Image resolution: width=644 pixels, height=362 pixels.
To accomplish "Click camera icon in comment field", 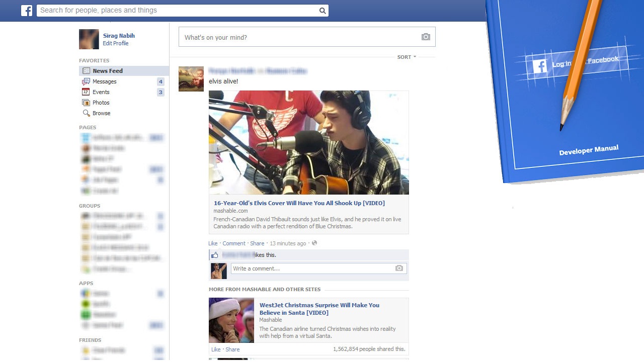I will [x=399, y=268].
